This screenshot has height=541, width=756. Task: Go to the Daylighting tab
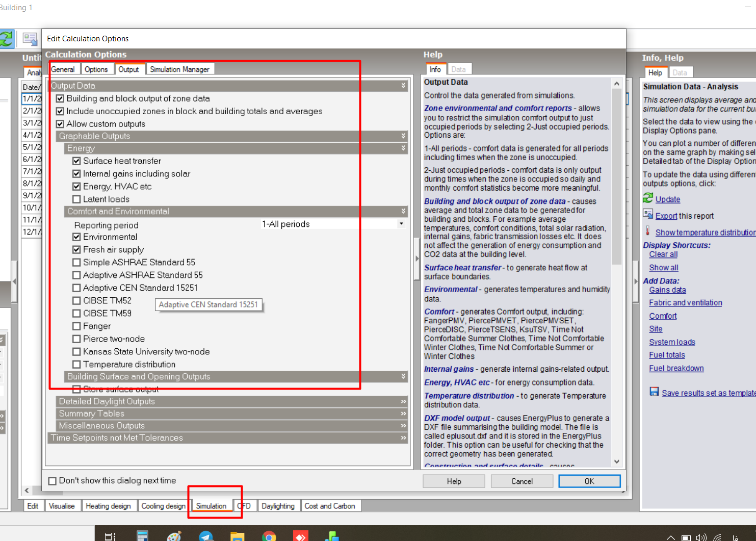278,506
